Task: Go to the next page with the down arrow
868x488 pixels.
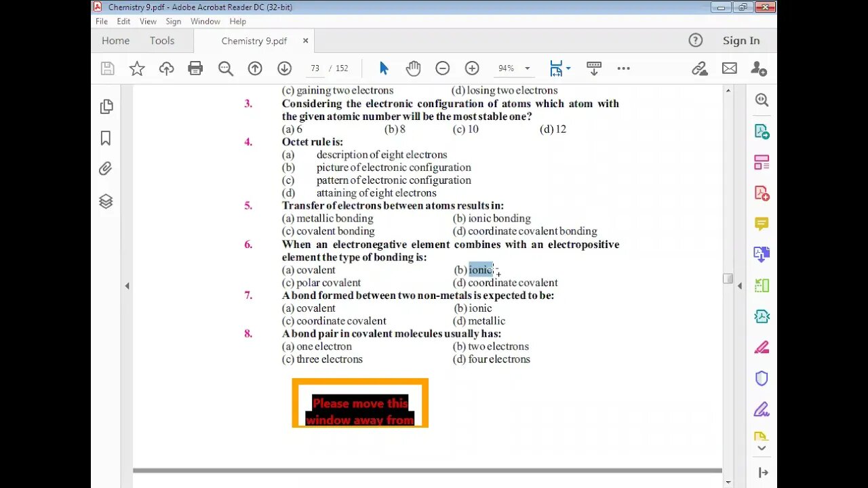Action: point(284,68)
